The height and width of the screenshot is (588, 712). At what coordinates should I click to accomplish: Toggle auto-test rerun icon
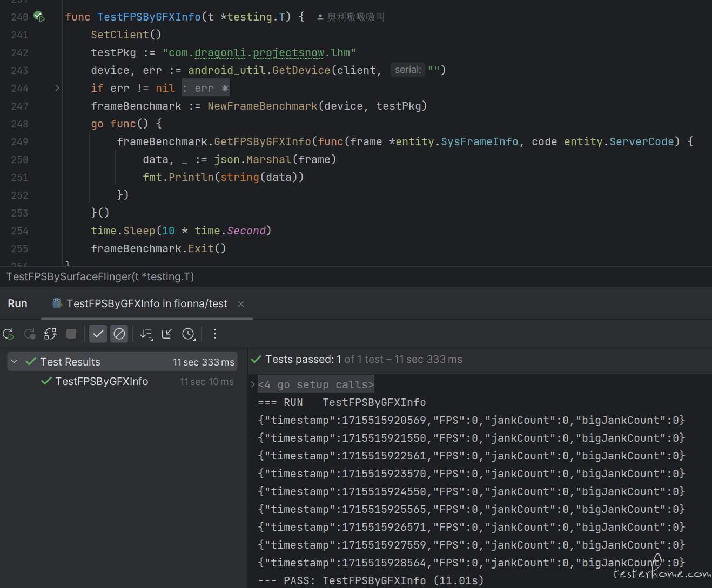(x=50, y=334)
